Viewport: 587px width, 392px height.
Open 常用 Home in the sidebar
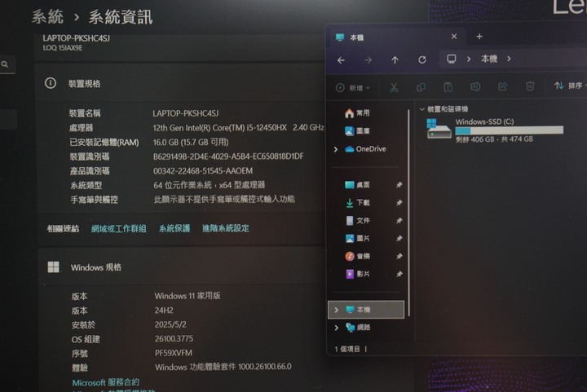coord(357,113)
